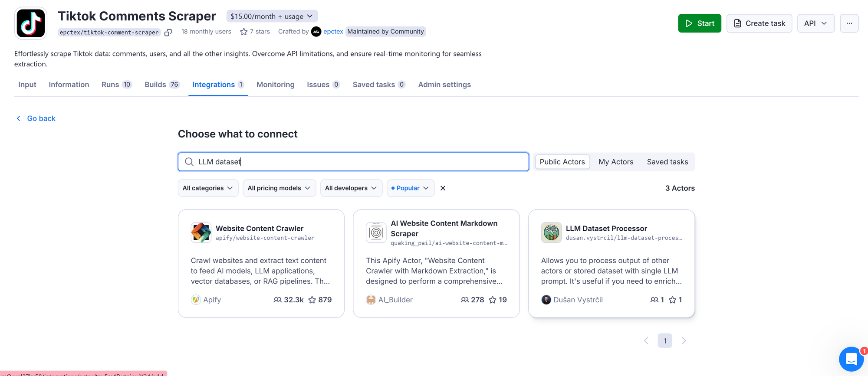Open the chat support bubble
Screen dimensions: 868x376
tap(851, 359)
